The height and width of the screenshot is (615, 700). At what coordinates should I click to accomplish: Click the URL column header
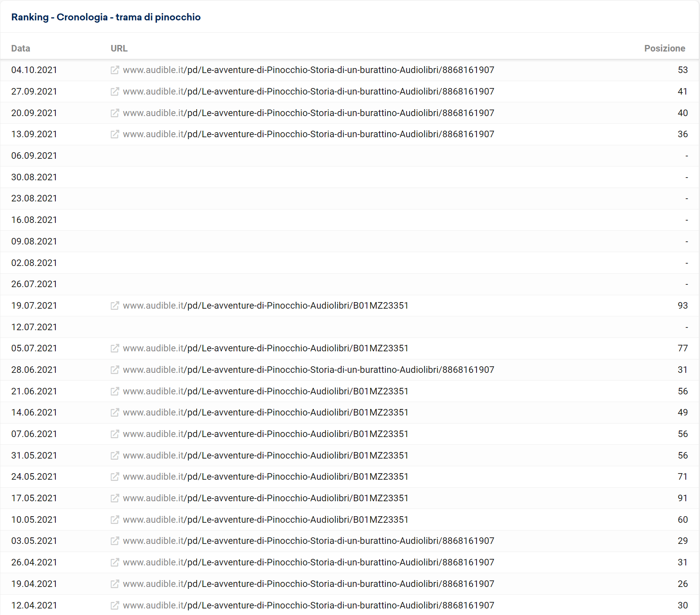click(x=119, y=48)
